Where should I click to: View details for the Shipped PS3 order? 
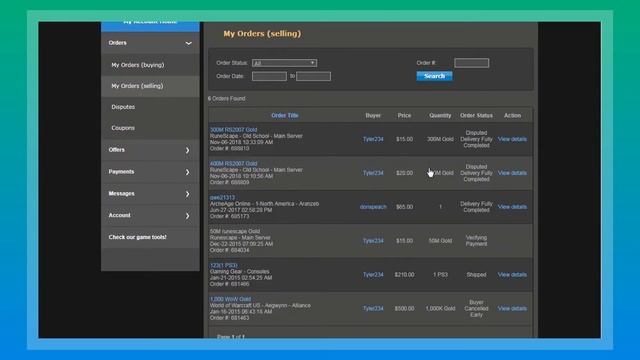tap(512, 275)
